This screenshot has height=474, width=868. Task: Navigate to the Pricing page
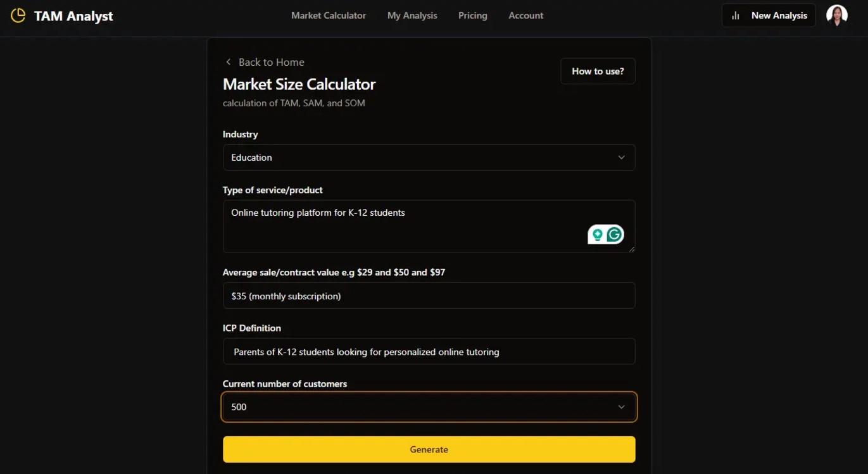tap(472, 16)
